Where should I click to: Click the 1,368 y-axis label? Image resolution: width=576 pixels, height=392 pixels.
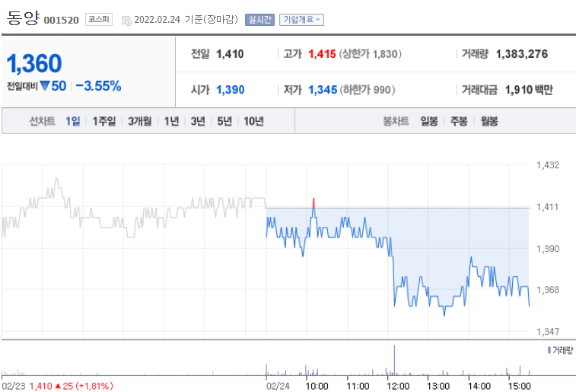[548, 290]
